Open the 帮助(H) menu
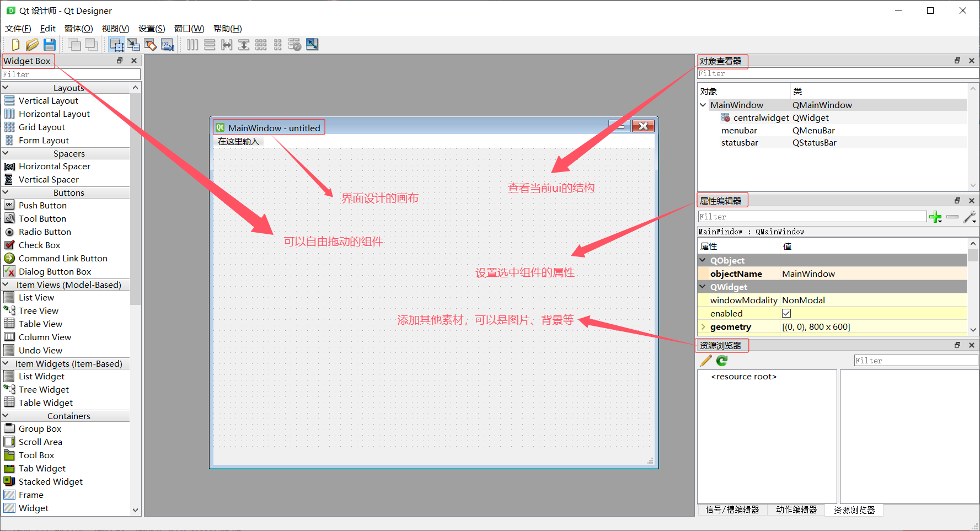 coord(228,28)
